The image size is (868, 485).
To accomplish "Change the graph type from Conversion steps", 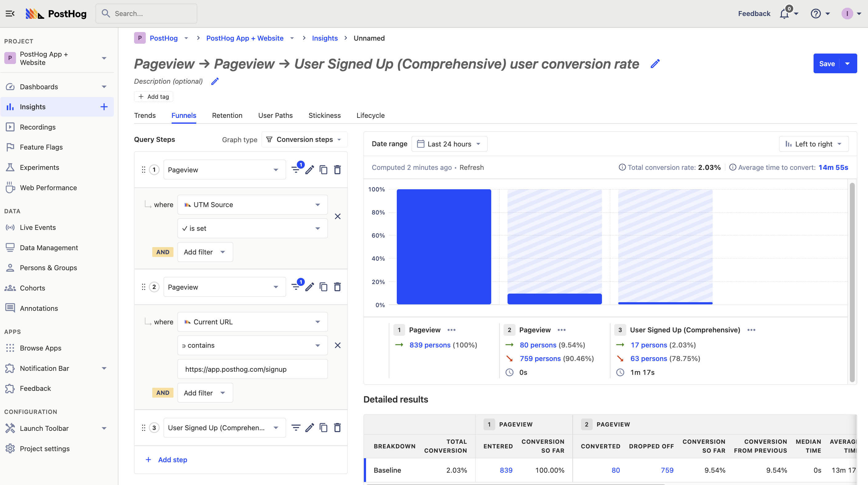I will point(303,139).
